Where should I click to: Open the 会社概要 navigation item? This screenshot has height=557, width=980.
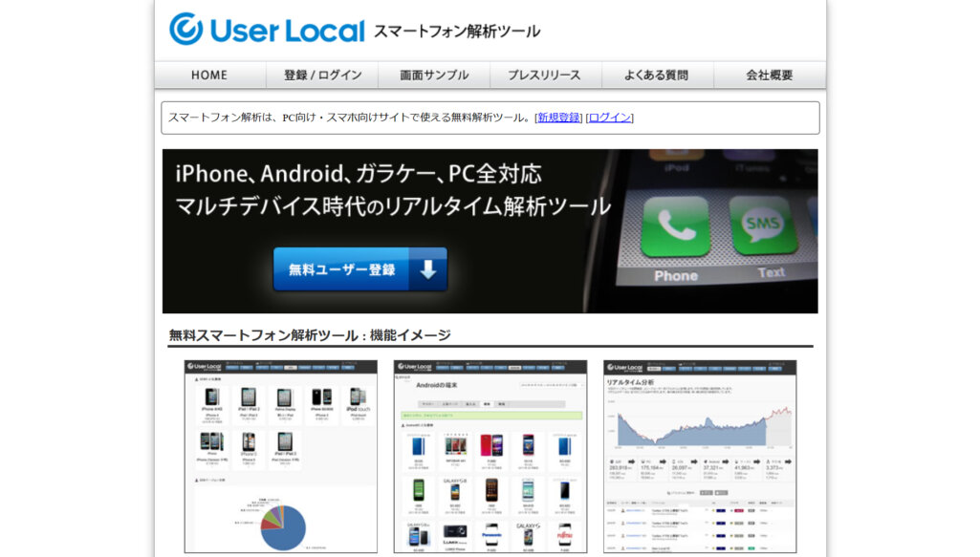coord(768,74)
